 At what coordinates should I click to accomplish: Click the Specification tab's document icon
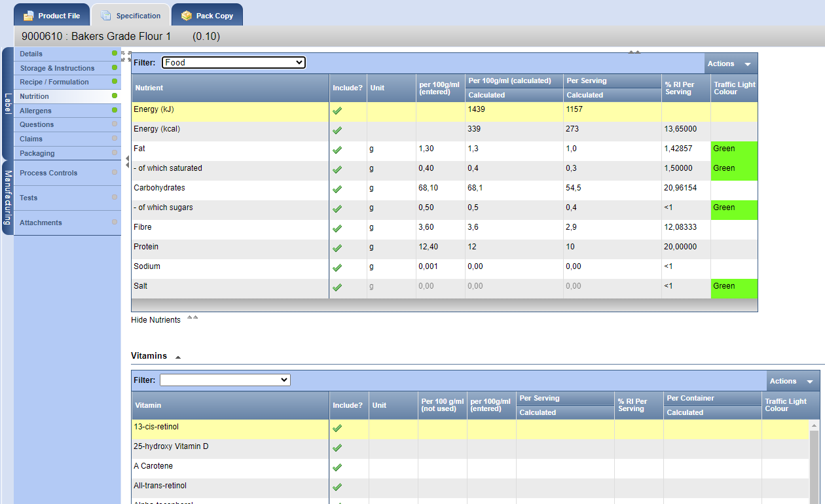pos(105,16)
